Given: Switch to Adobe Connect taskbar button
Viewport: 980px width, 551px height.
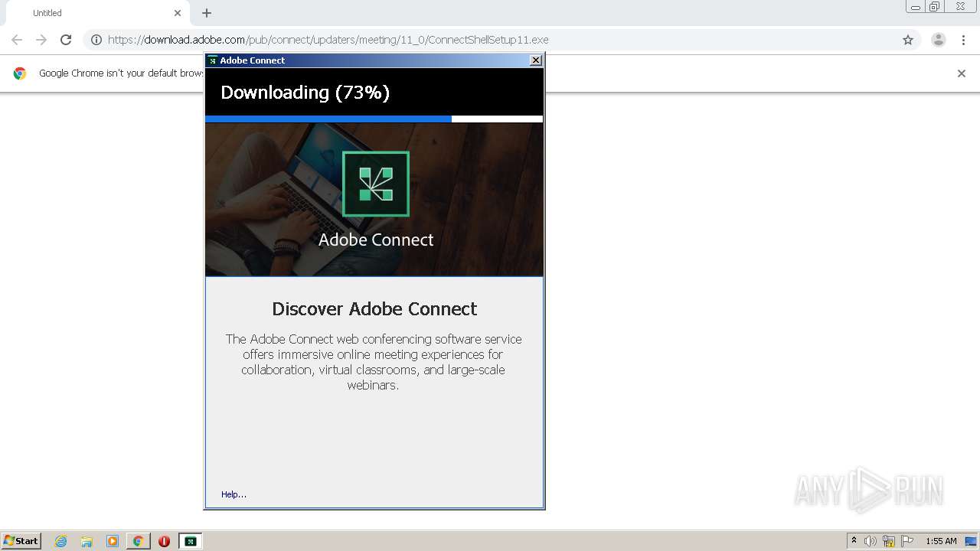Looking at the screenshot, I should pyautogui.click(x=191, y=541).
